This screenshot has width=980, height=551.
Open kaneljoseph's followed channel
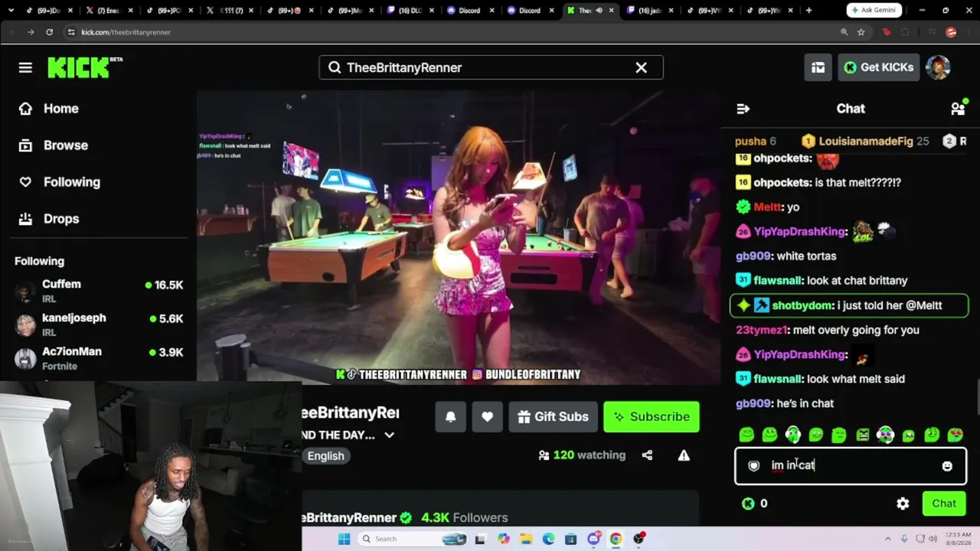coord(99,325)
